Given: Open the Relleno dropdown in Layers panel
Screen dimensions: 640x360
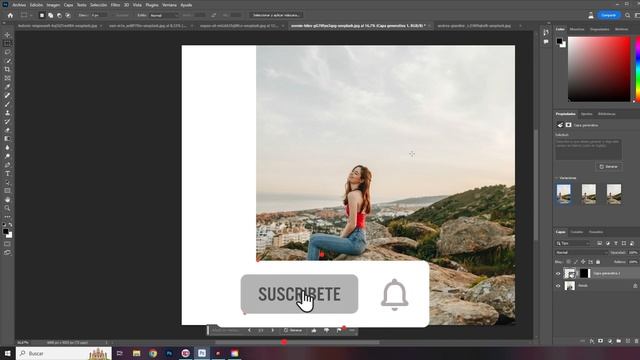Looking at the screenshot, I should tap(633, 262).
